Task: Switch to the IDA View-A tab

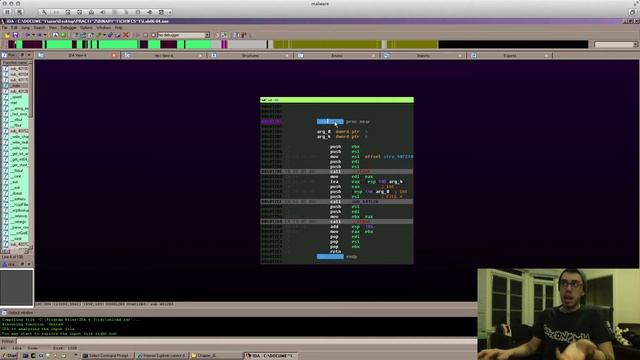Action: (x=77, y=55)
